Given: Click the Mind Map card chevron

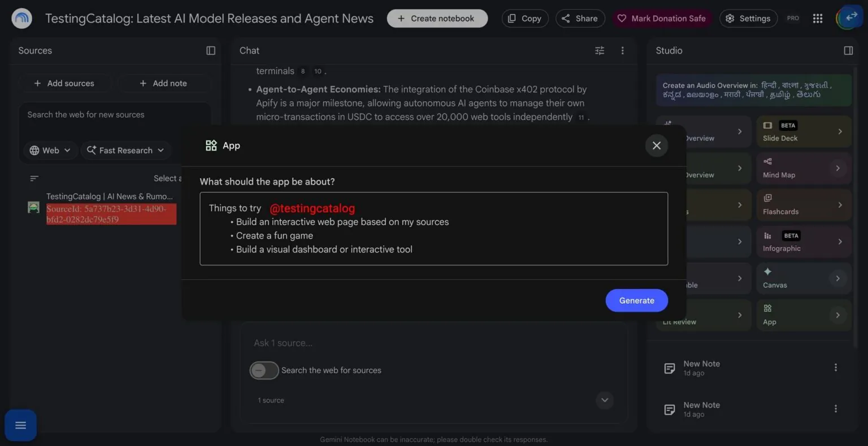Looking at the screenshot, I should [837, 168].
